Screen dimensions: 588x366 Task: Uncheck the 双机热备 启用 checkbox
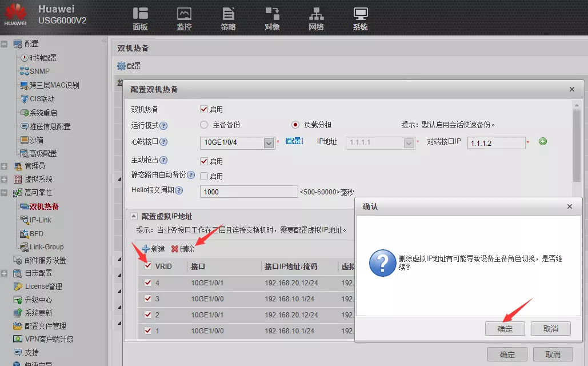(x=204, y=109)
